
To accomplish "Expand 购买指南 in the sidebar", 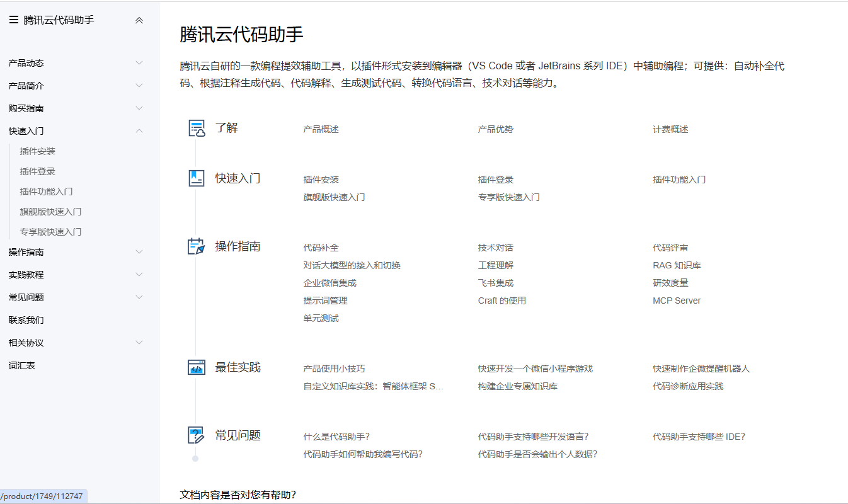I will click(139, 108).
